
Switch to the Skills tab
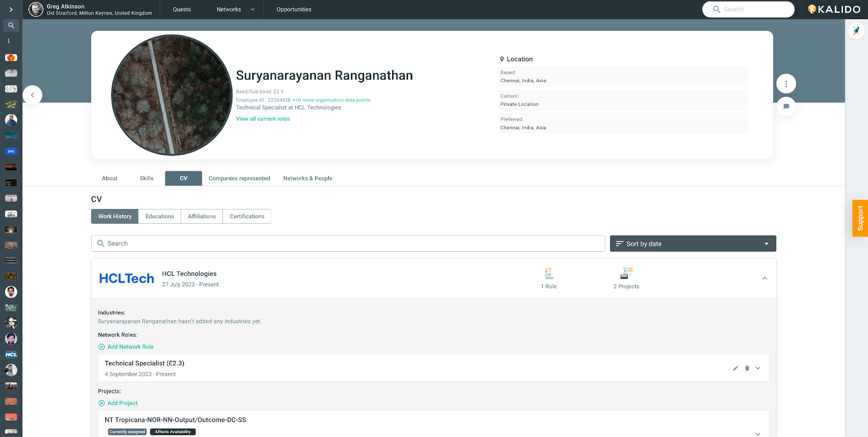(146, 178)
